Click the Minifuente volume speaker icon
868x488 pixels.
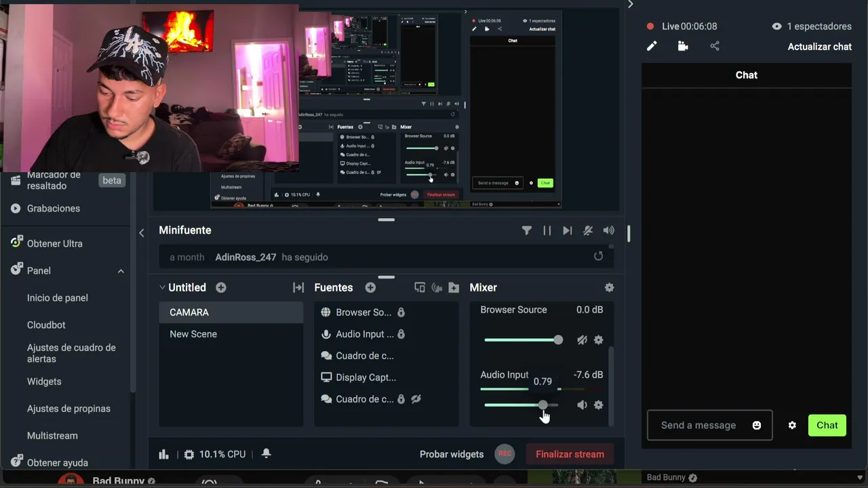pyautogui.click(x=609, y=230)
